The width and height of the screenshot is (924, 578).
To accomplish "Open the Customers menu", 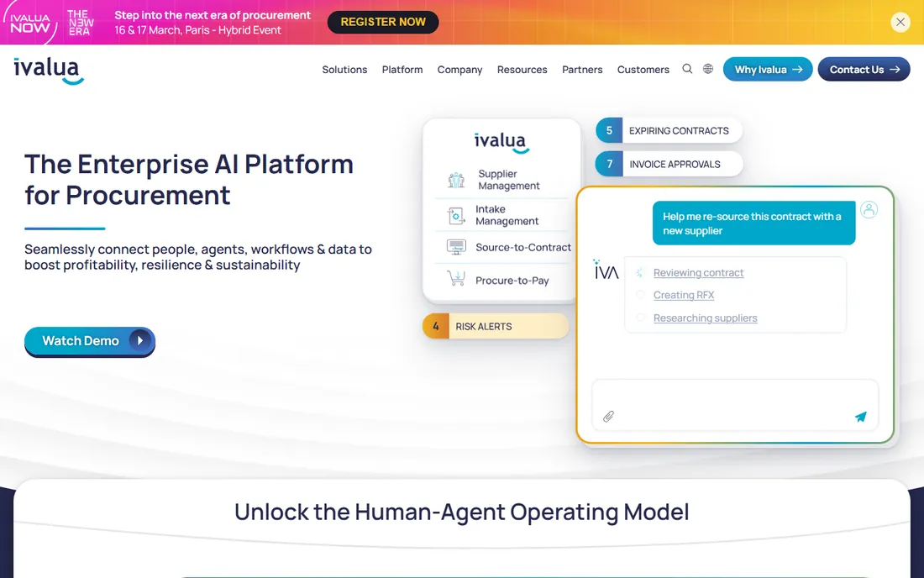I will [x=643, y=70].
